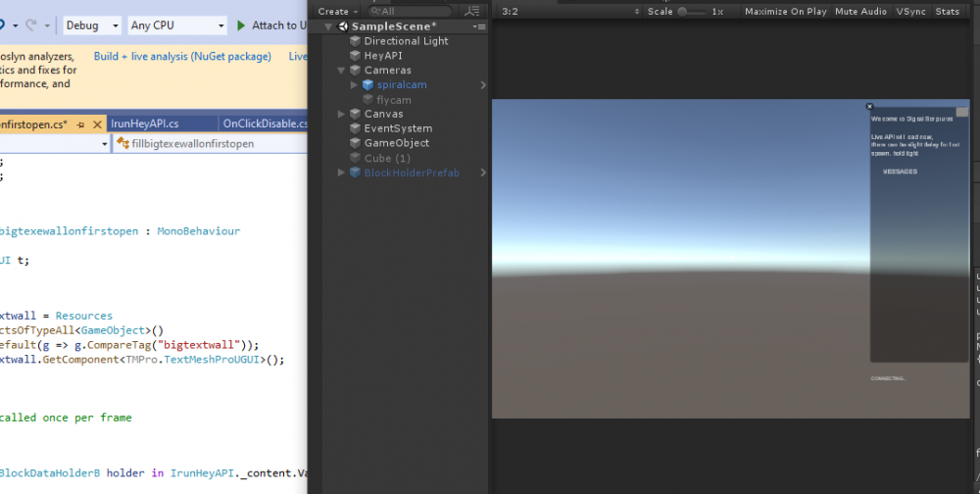Viewport: 980px width, 494px height.
Task: Click the hierarchy search field
Action: [x=412, y=12]
